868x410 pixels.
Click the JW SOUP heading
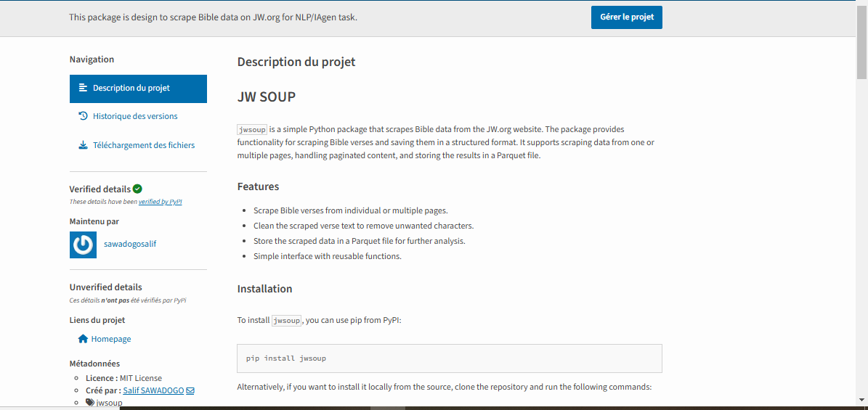pos(267,97)
